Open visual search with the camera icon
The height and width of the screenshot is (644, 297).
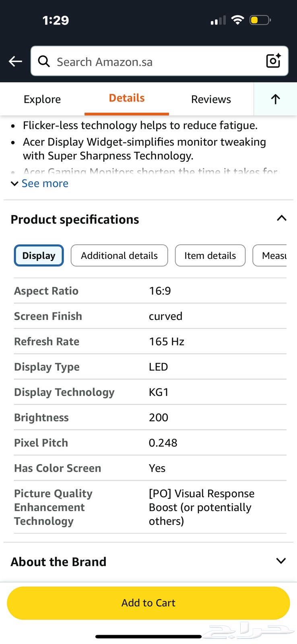coord(273,61)
